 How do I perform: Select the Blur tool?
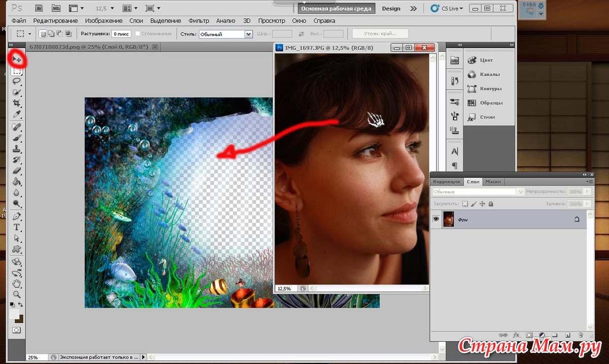pos(17,193)
